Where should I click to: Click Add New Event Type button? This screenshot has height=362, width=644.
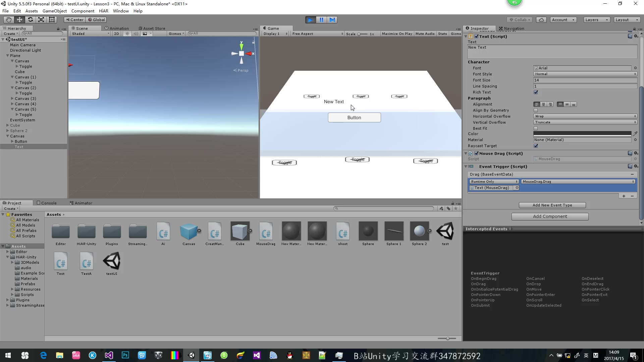coord(552,205)
